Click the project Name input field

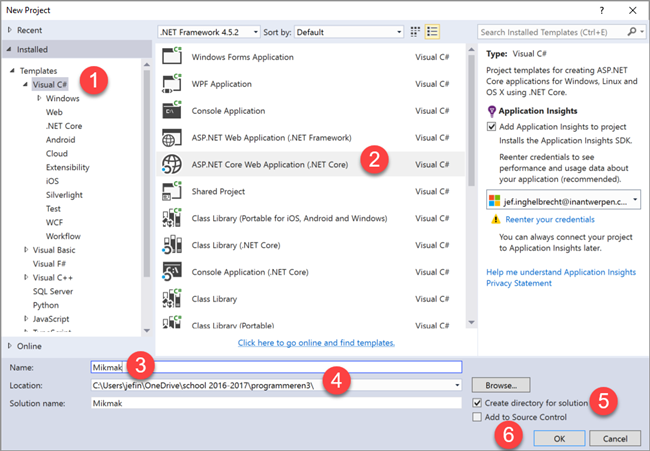276,367
